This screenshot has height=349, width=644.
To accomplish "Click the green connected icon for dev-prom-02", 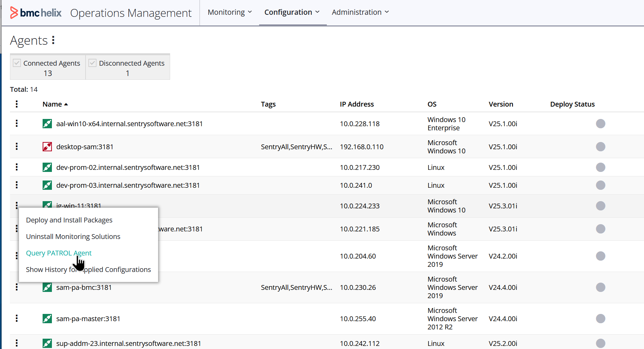I will [x=47, y=167].
